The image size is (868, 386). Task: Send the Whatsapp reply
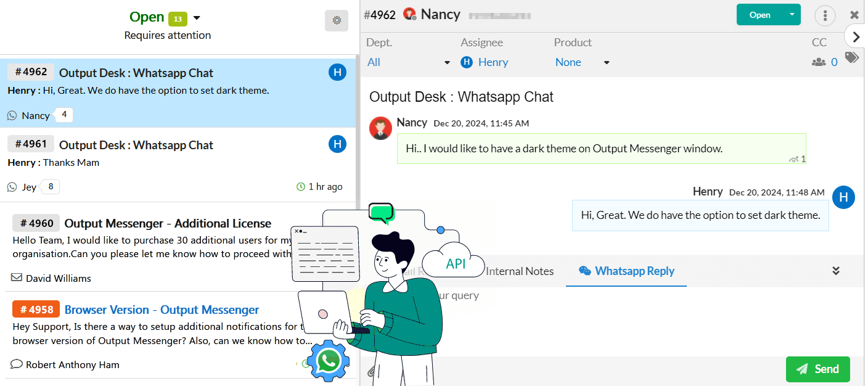(817, 369)
